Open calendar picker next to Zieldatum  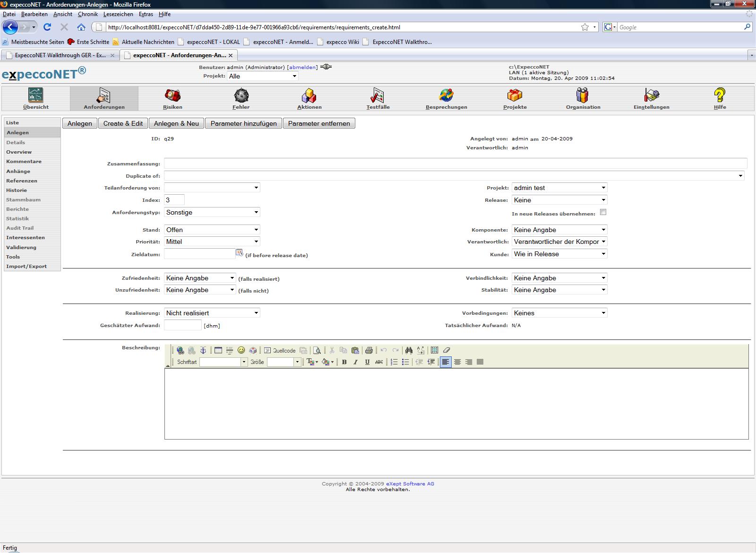[240, 253]
